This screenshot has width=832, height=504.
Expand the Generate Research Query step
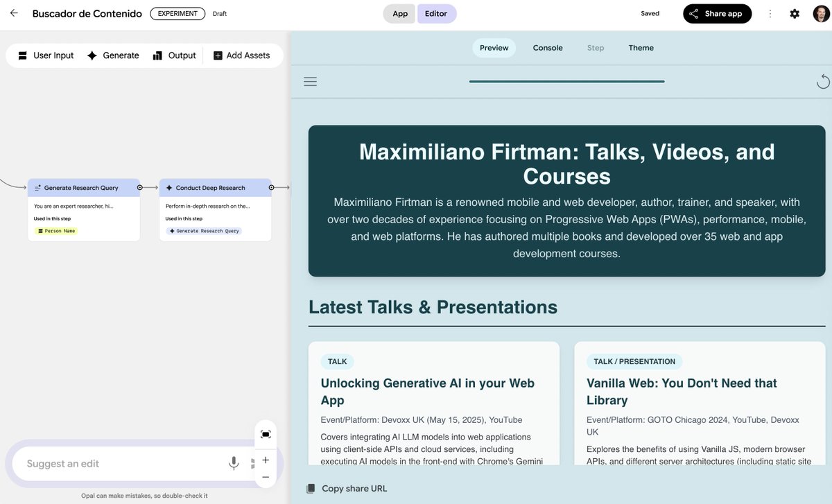84,187
